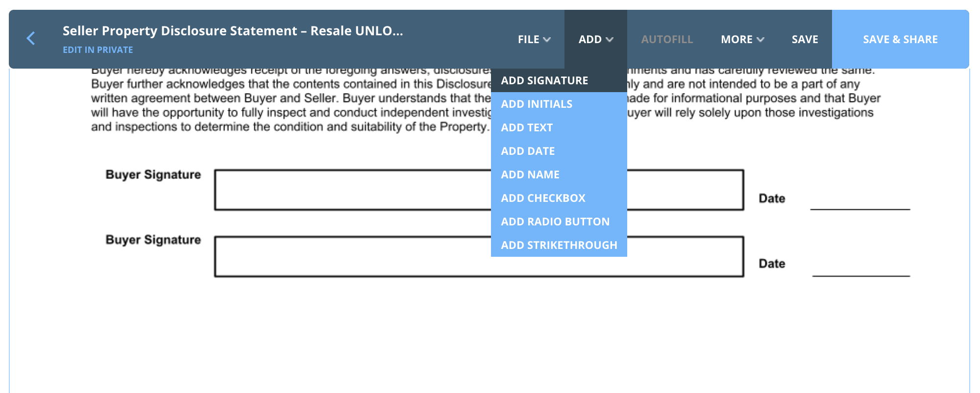The width and height of the screenshot is (980, 393).
Task: Click the EDIT IN PRIVATE link
Action: 98,50
